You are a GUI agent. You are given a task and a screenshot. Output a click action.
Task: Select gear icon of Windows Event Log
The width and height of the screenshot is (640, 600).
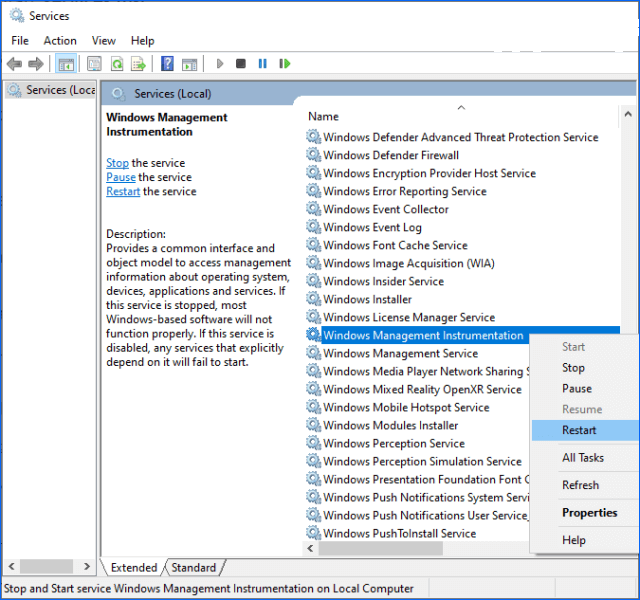(313, 227)
